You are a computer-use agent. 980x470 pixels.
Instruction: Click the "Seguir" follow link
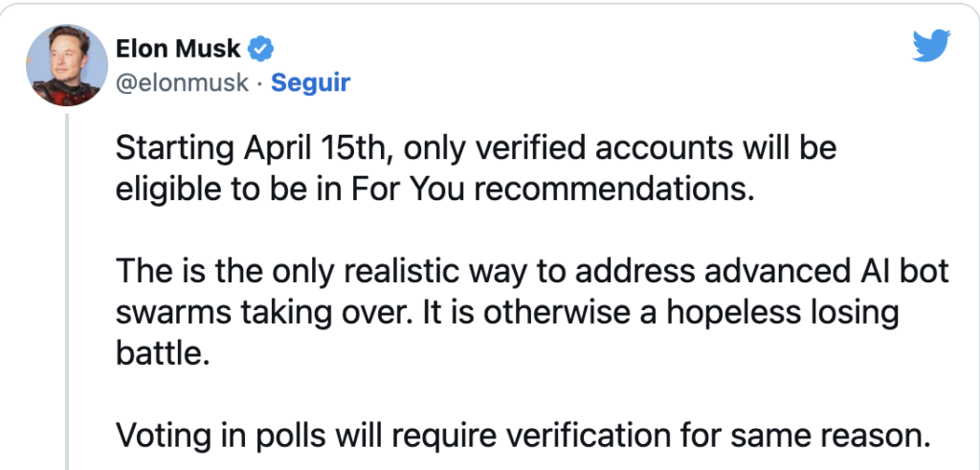tap(310, 82)
